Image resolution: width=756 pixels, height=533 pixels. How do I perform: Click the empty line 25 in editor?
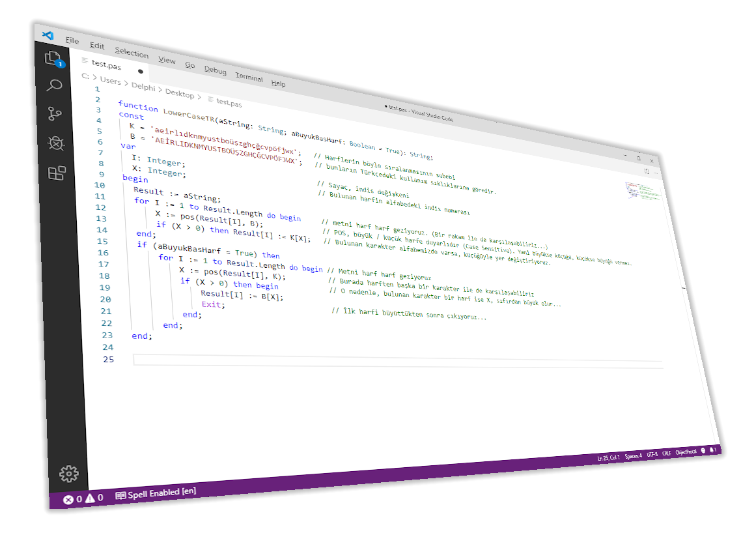click(398, 361)
